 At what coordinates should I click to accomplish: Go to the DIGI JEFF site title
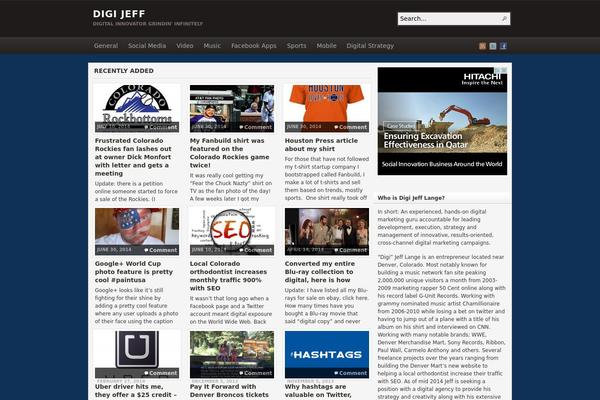[119, 14]
